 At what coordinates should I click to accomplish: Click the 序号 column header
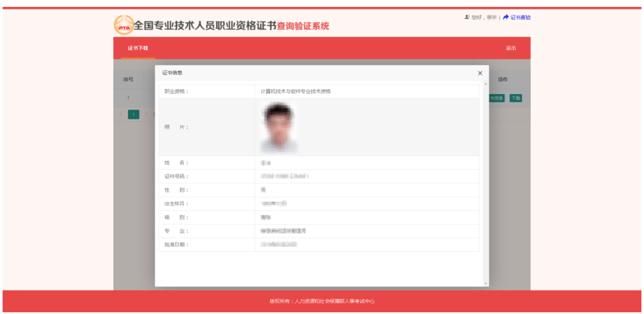(128, 80)
